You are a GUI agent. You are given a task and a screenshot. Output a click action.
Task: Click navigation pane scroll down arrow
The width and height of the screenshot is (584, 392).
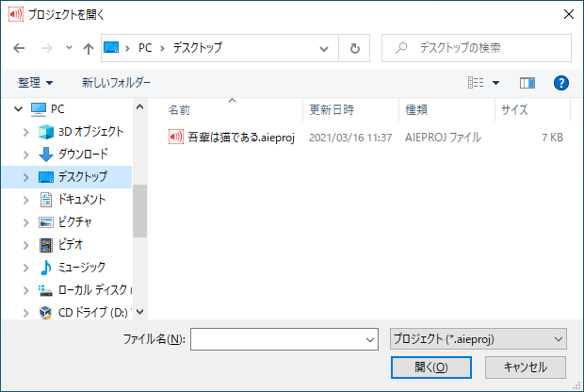[x=139, y=312]
